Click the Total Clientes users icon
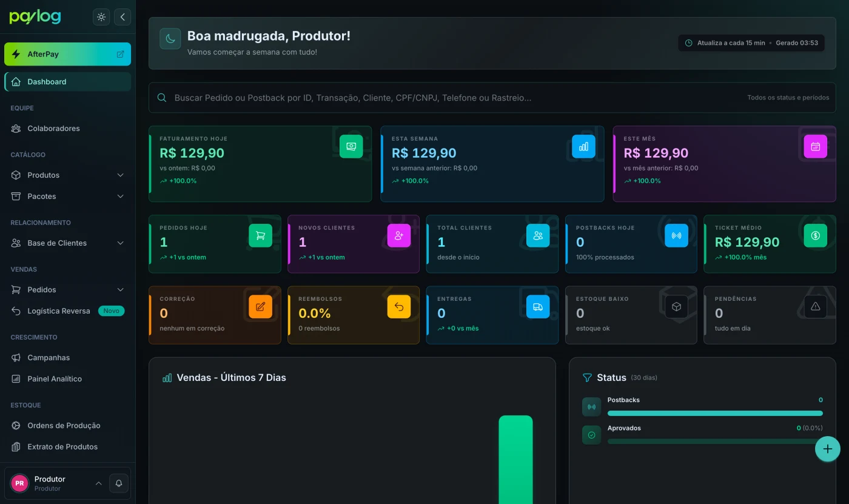The image size is (849, 504). pyautogui.click(x=538, y=236)
